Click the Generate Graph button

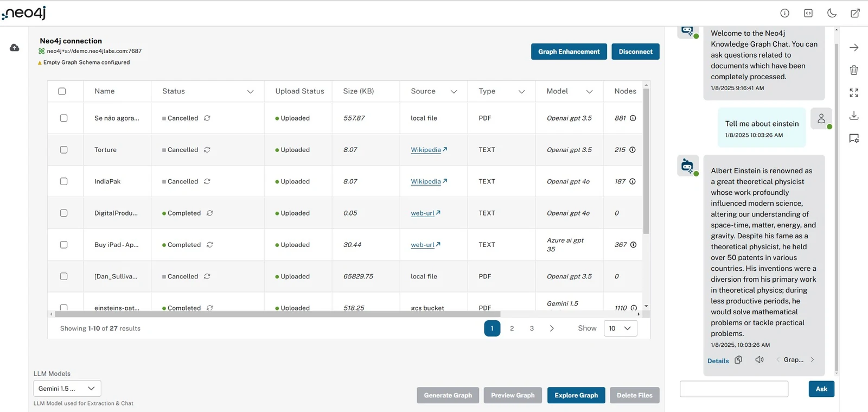click(x=448, y=395)
